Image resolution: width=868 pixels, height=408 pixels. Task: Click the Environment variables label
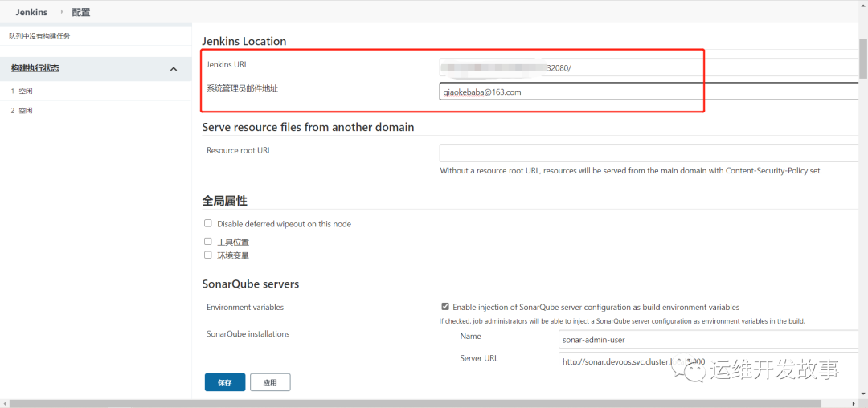244,307
